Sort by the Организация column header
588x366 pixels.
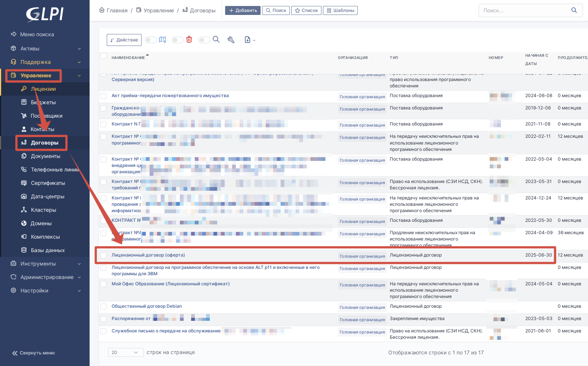tap(353, 58)
